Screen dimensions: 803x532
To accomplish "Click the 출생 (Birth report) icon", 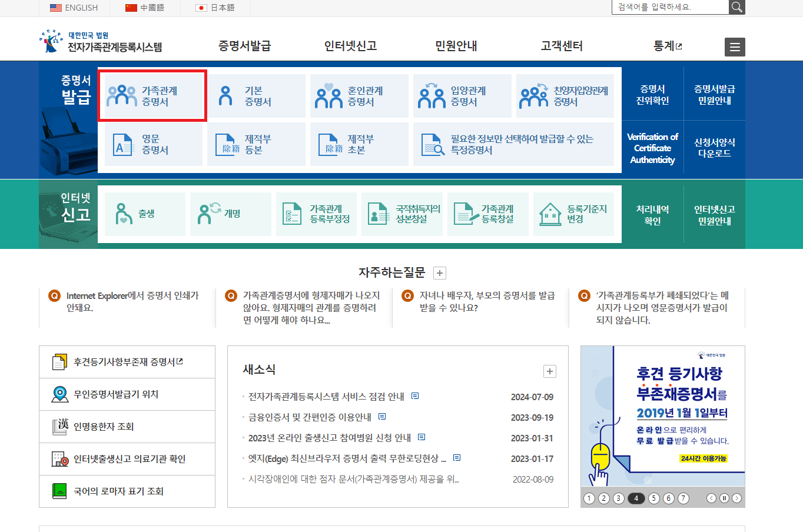I will pyautogui.click(x=144, y=214).
